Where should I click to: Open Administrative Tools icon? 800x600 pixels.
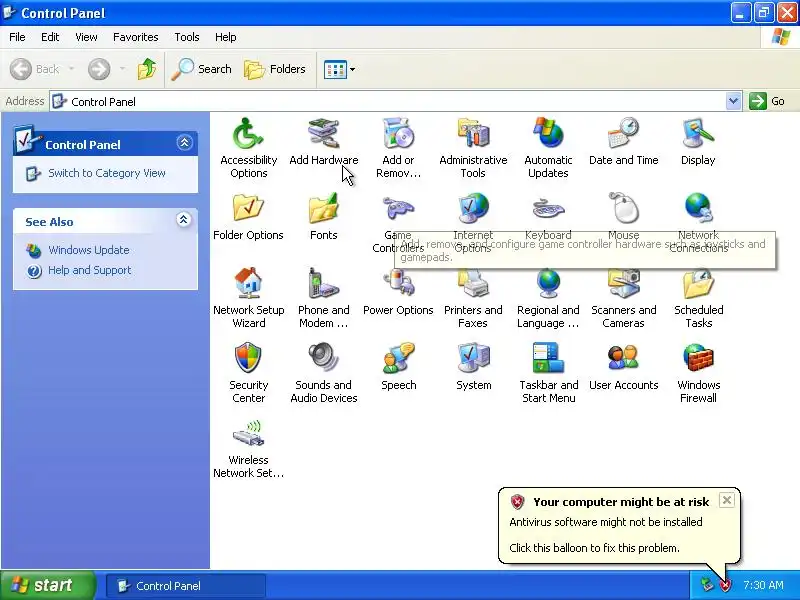[x=473, y=134]
